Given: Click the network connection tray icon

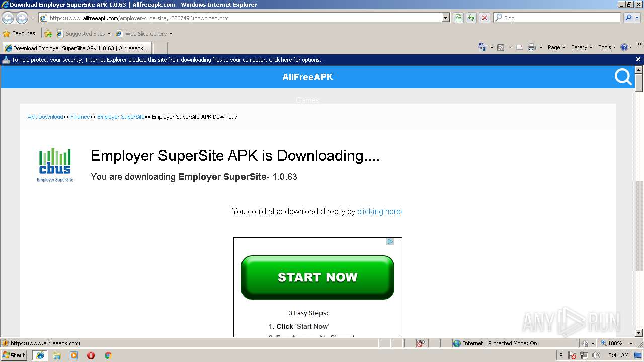Looking at the screenshot, I should 584,355.
